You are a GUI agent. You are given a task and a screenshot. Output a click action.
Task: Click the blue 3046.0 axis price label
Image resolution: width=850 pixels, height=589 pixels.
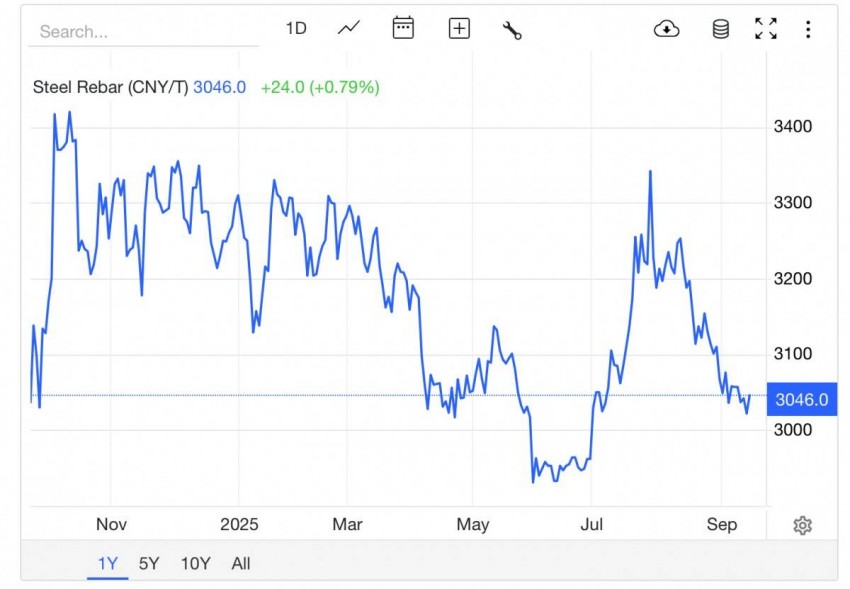pyautogui.click(x=802, y=400)
